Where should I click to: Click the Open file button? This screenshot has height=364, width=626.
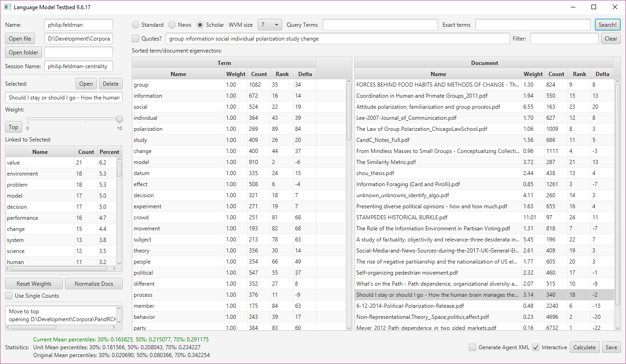point(20,39)
